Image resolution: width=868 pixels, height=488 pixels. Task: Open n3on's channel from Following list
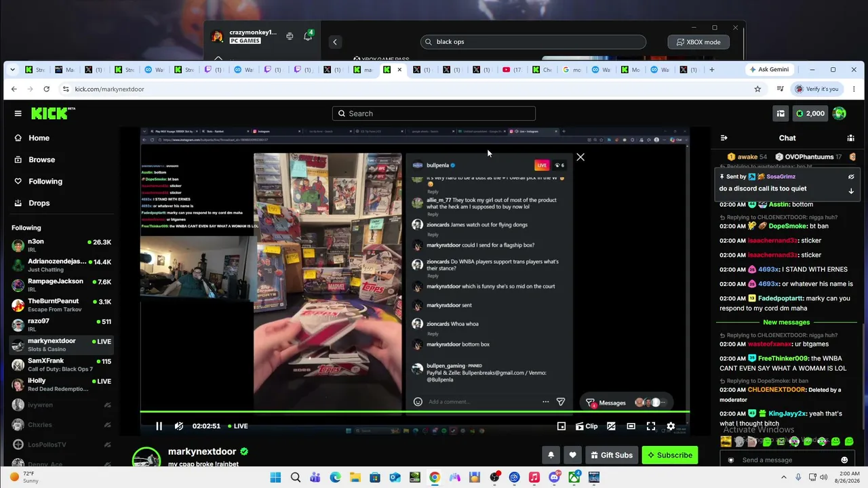pos(62,245)
